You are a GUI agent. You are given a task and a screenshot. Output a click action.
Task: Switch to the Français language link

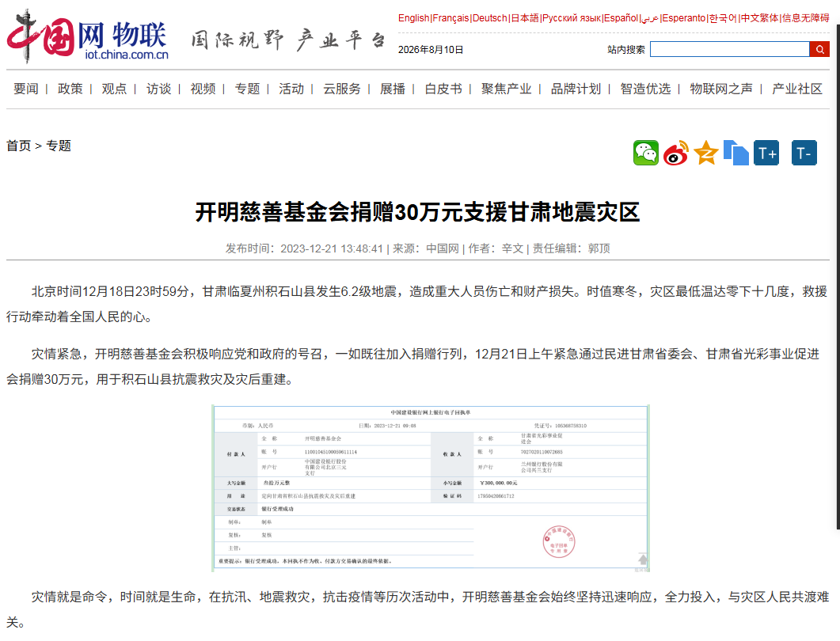pos(450,17)
